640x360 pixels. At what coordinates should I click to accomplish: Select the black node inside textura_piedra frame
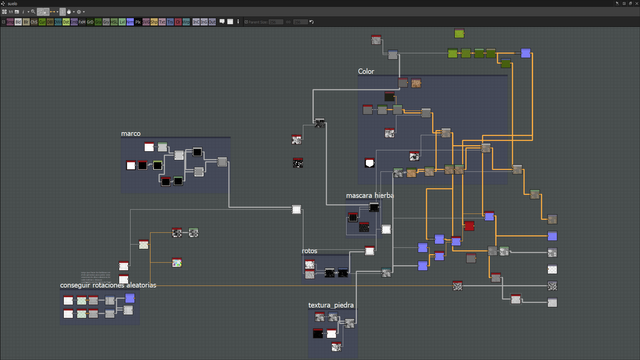(318, 333)
